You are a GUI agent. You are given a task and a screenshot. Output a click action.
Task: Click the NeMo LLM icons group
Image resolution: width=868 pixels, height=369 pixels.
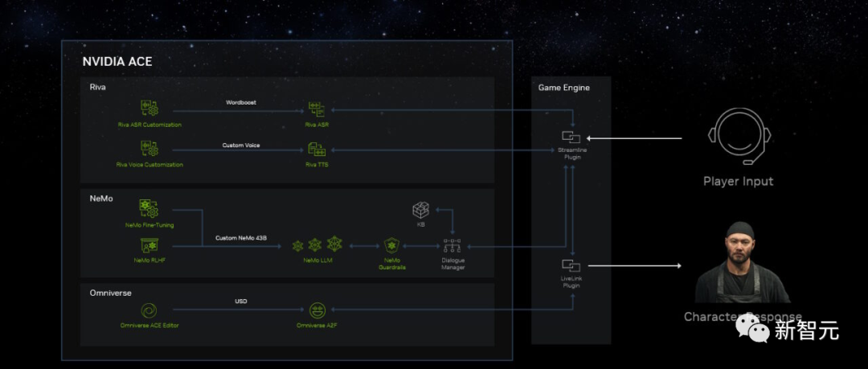pyautogui.click(x=317, y=244)
